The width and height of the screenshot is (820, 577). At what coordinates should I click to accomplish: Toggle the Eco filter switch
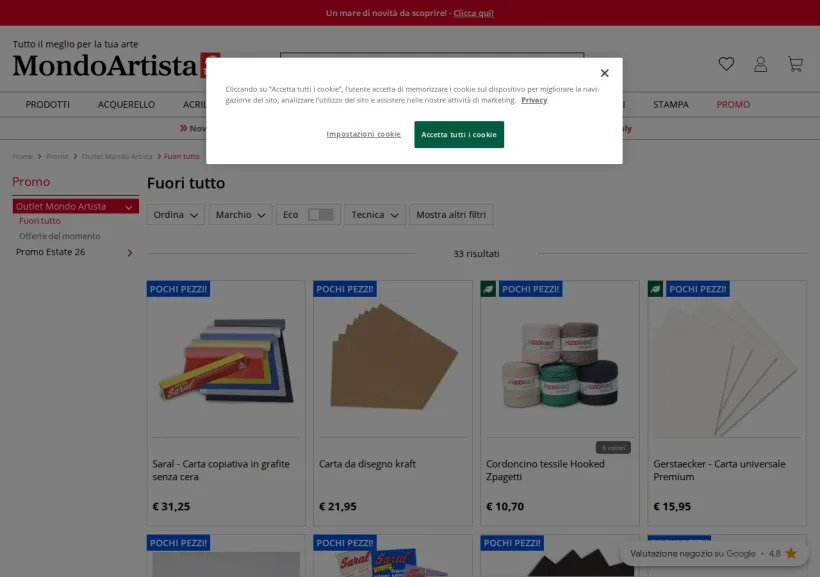(321, 214)
